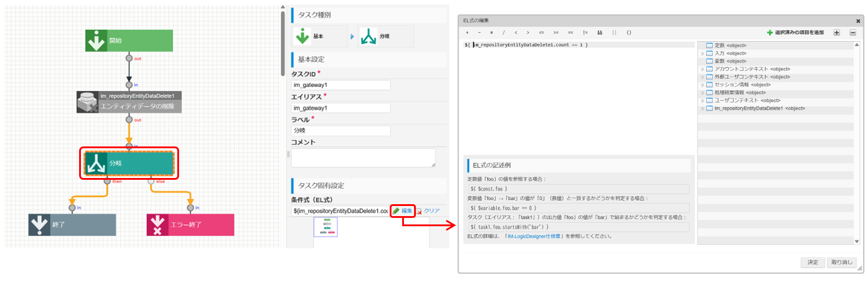Image resolution: width=868 pixels, height=281 pixels.
Task: Select the エンティティデータの削除 task node
Action: [x=129, y=102]
